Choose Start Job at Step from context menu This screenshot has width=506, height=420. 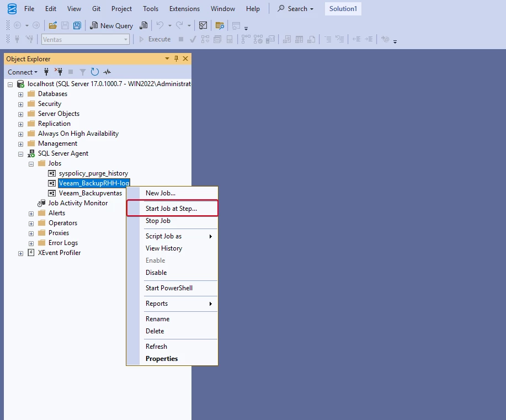[172, 209]
